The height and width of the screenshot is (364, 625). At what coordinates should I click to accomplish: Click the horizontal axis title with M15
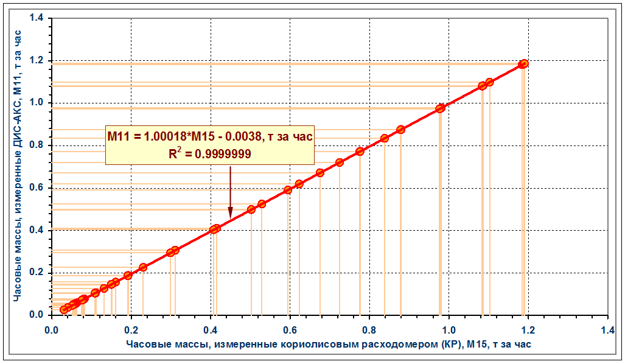[x=329, y=345]
